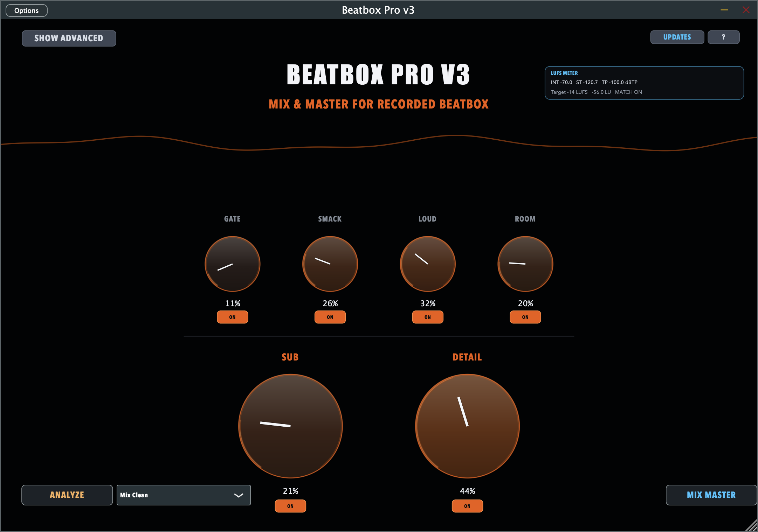Click the -56.0 LU readout

[601, 92]
